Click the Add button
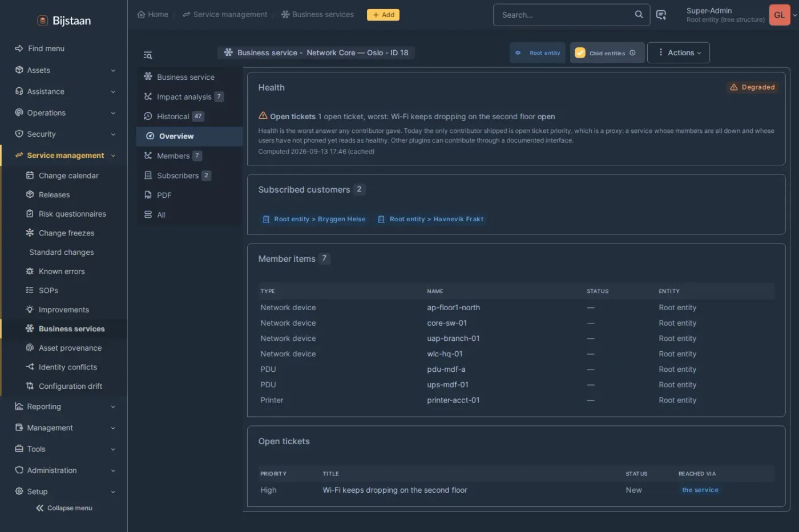Screen dimensions: 799x532 (x=383, y=15)
